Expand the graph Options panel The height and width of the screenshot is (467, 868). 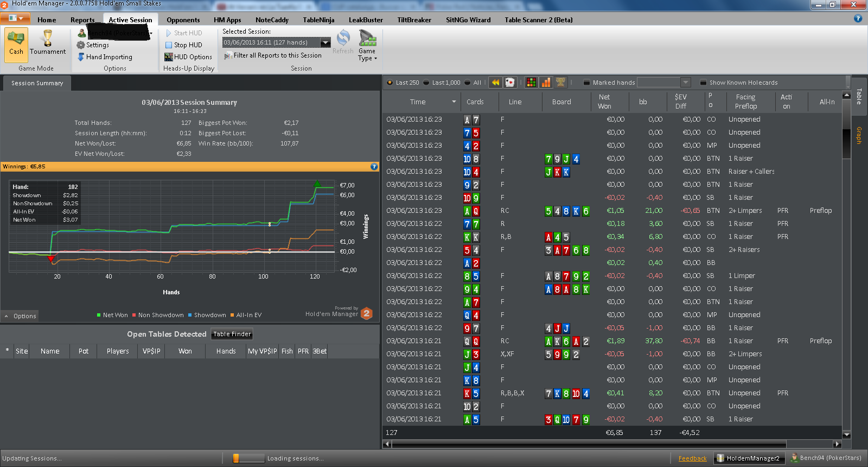tap(20, 316)
